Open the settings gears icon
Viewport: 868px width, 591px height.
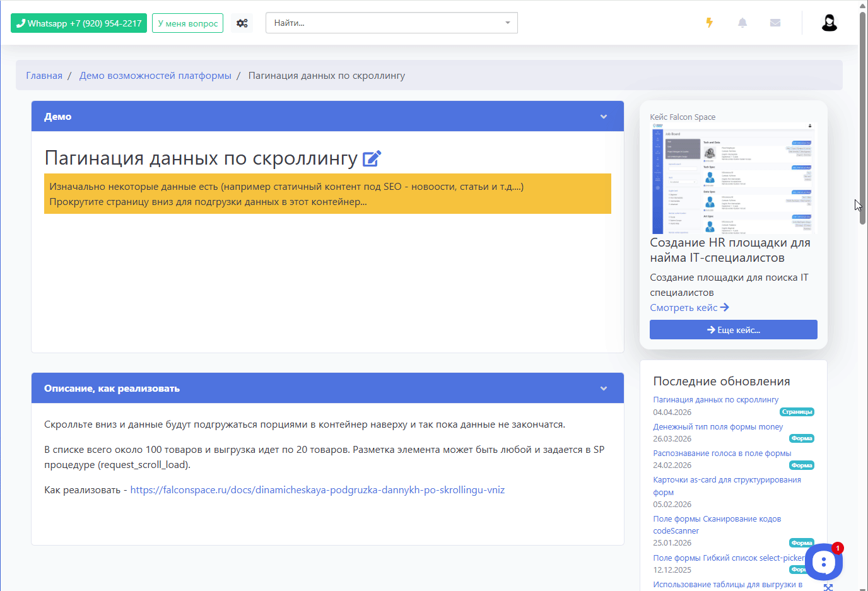point(242,23)
